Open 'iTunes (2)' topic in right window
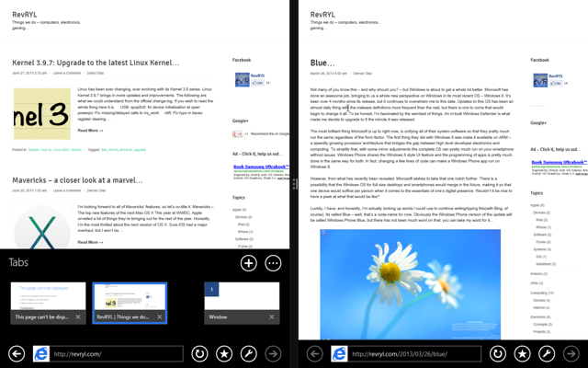Viewport: 588px width, 368px height. [543, 242]
